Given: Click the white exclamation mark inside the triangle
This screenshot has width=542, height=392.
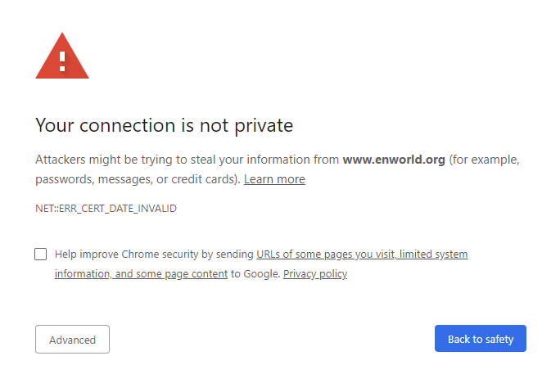Looking at the screenshot, I should click(62, 61).
